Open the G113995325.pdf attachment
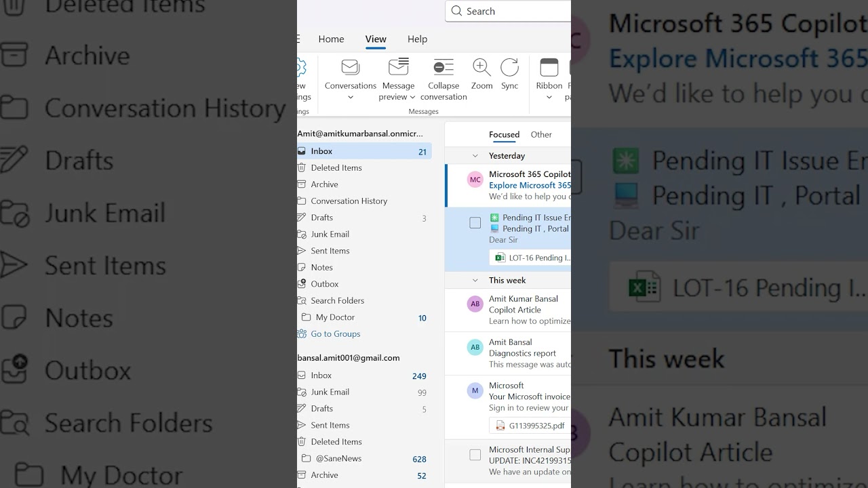The image size is (868, 488). [529, 426]
